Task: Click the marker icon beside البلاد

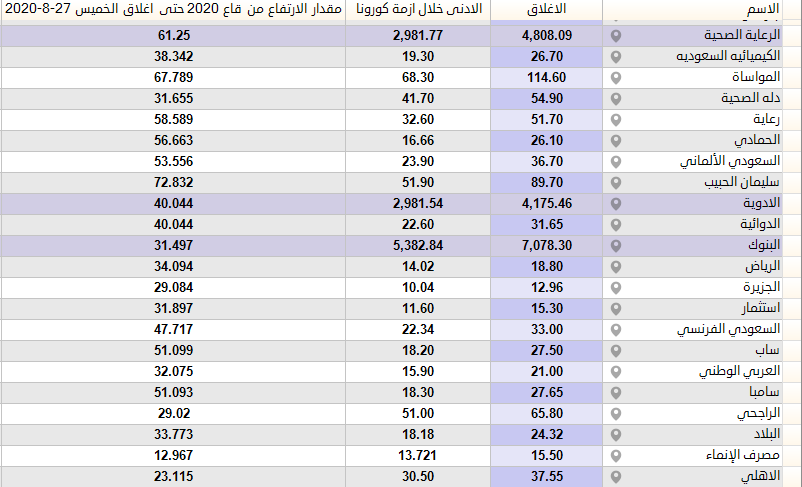Action: (x=616, y=434)
